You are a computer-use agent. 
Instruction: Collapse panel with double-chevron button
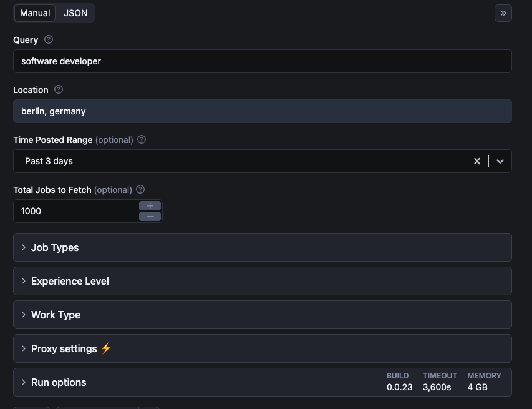(x=503, y=13)
